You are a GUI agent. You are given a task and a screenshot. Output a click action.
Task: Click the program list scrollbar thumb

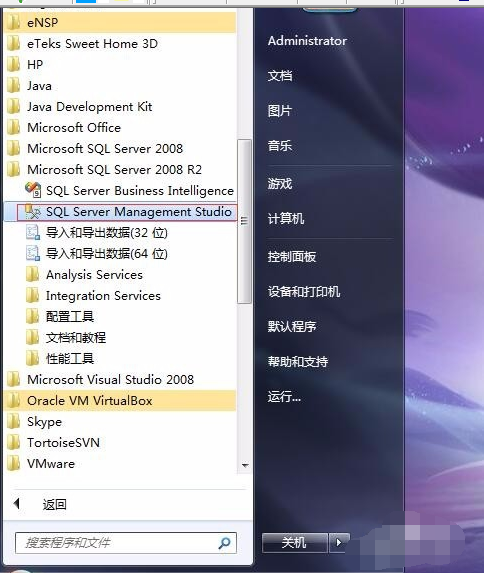(244, 221)
